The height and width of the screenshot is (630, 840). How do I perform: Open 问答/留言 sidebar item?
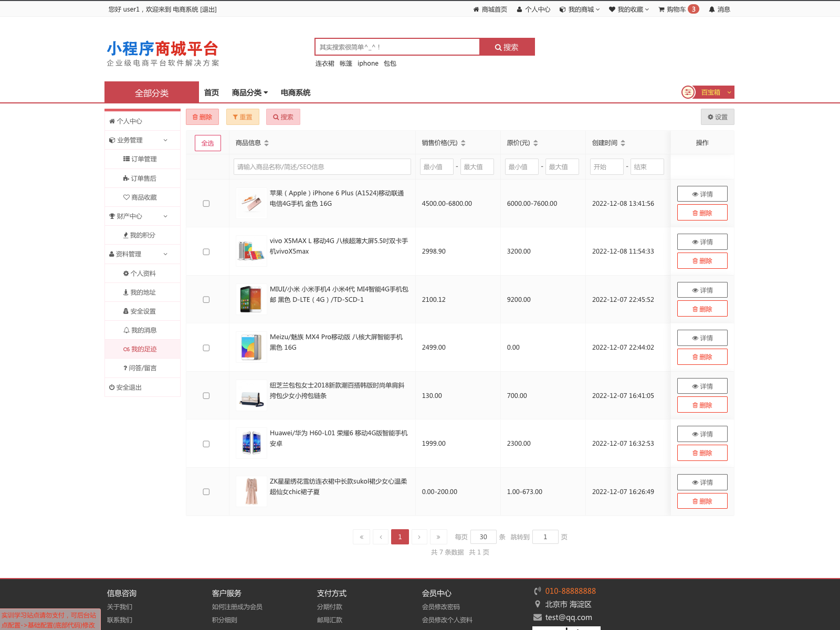pyautogui.click(x=143, y=368)
